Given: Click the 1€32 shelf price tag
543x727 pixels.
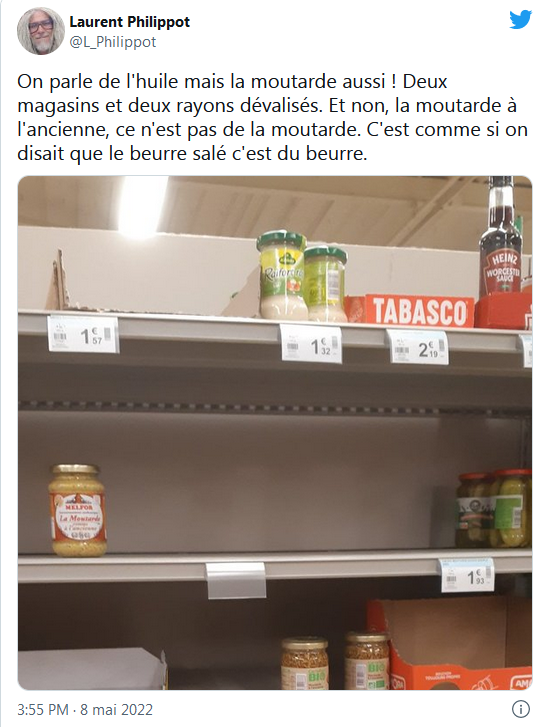Looking at the screenshot, I should (311, 344).
